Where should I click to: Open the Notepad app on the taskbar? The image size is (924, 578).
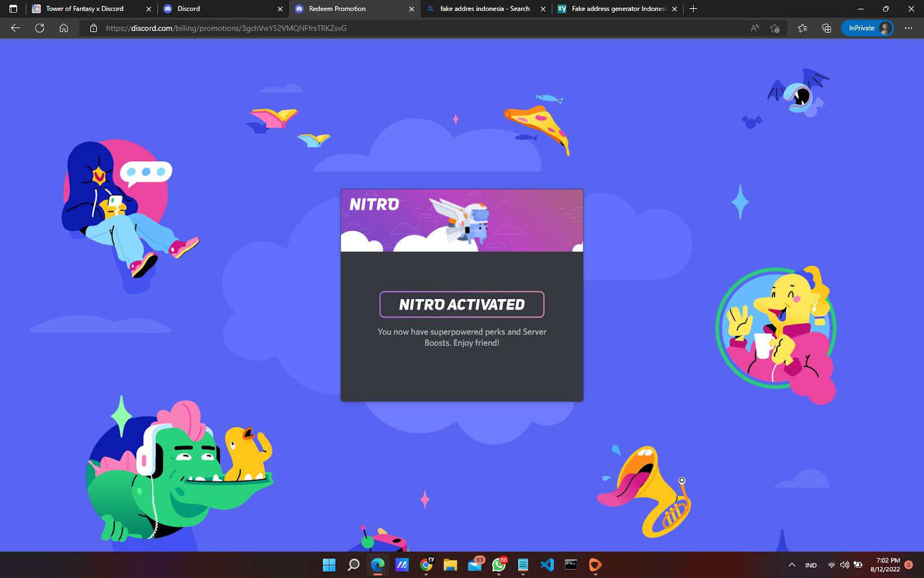[x=523, y=565]
